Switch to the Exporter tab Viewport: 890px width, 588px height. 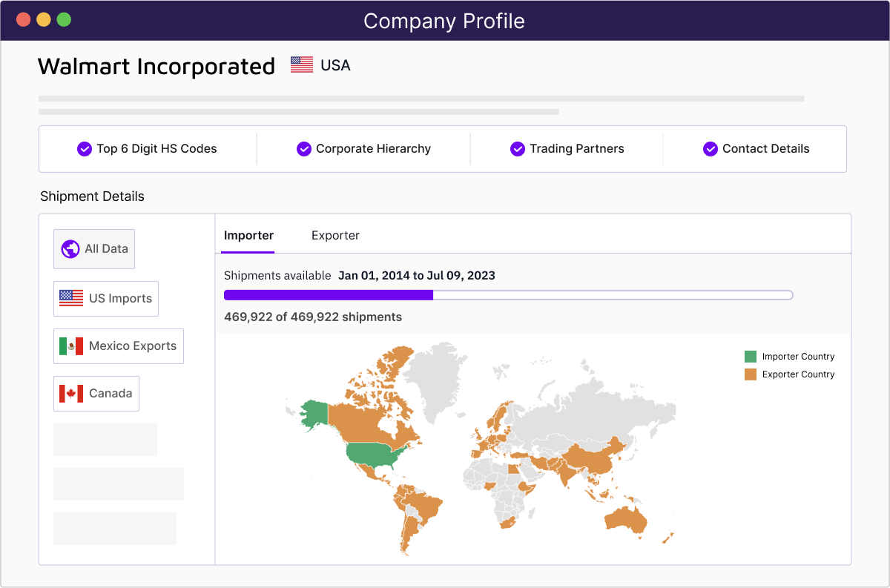(x=335, y=235)
